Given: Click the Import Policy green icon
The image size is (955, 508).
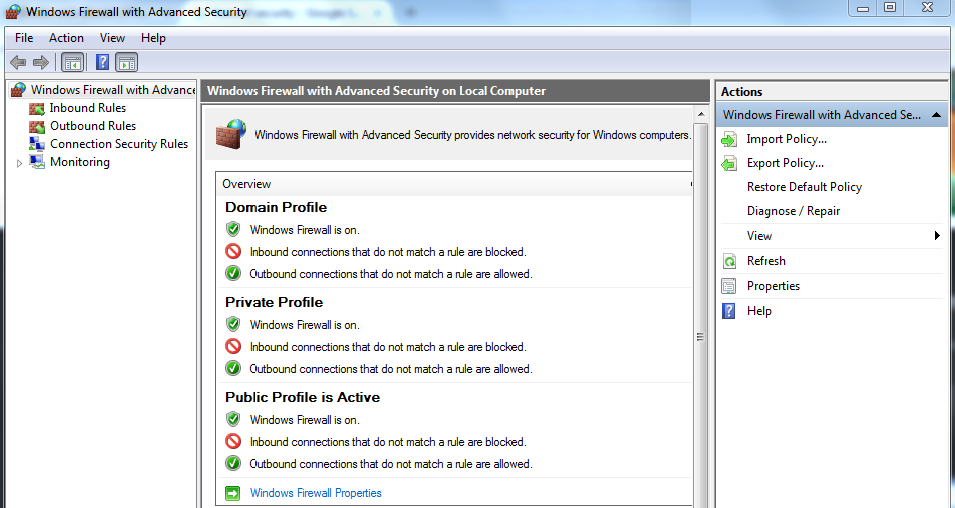Looking at the screenshot, I should point(728,139).
